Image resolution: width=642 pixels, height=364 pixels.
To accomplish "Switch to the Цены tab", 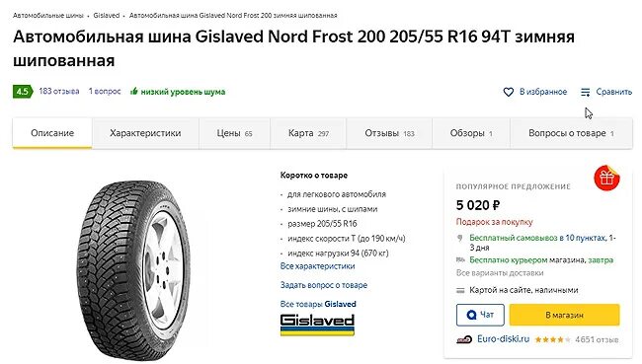I will pyautogui.click(x=235, y=133).
